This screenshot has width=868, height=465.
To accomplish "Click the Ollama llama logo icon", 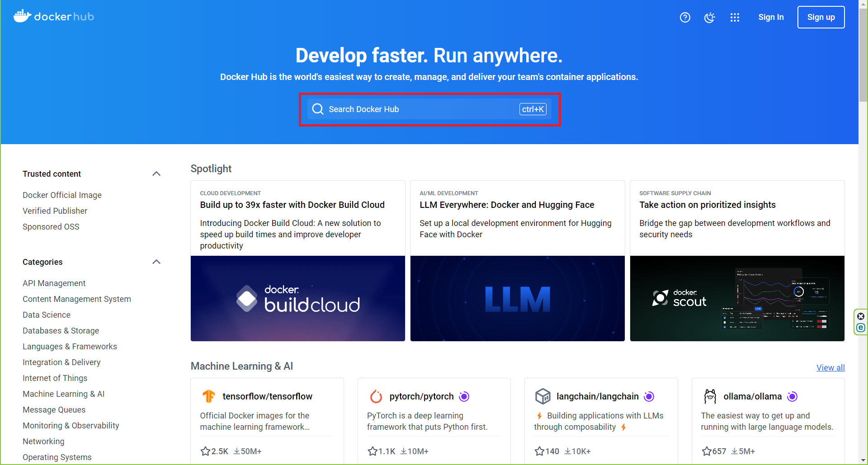I will click(x=710, y=396).
